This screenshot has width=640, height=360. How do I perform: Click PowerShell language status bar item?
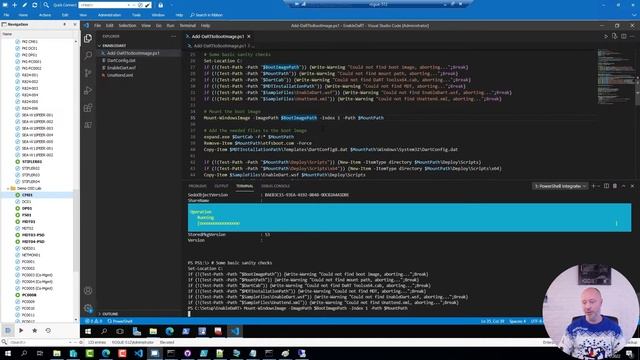click(x=120, y=322)
